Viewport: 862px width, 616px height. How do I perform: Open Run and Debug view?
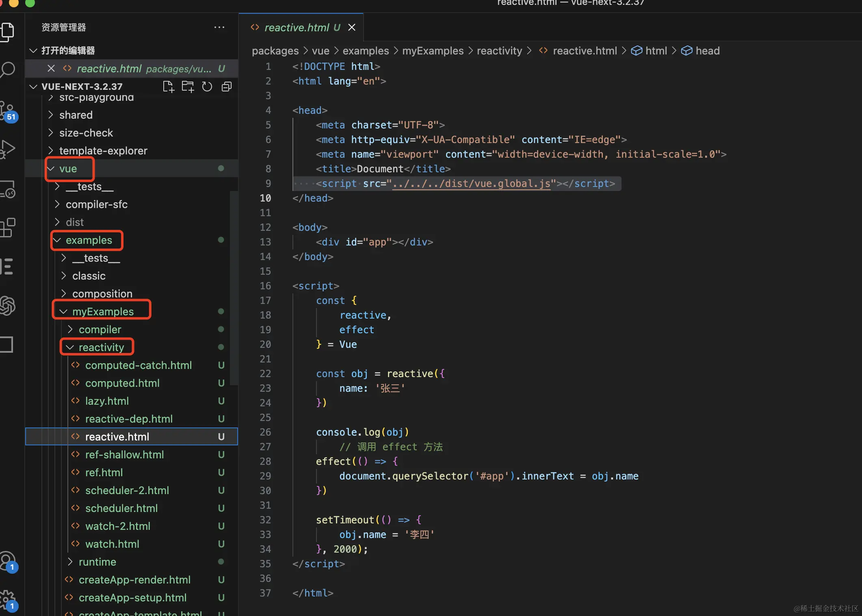[7, 149]
